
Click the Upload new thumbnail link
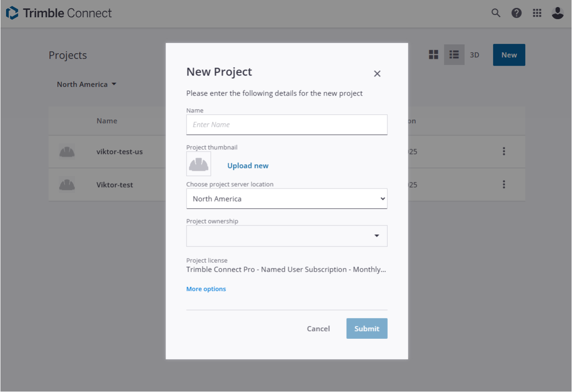(248, 165)
